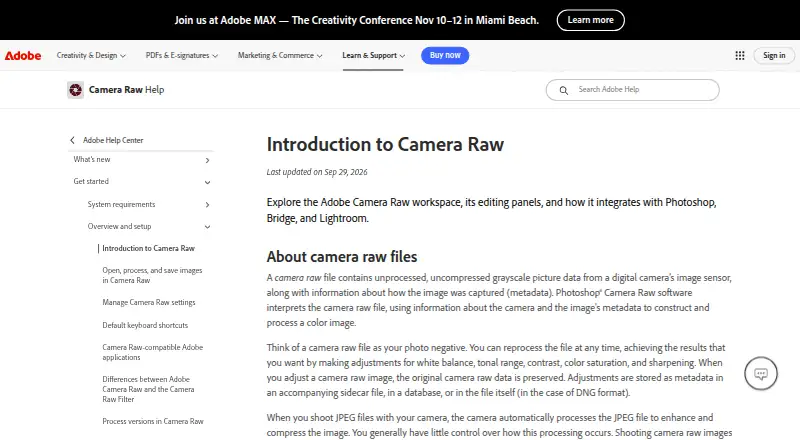Open the app launcher grid icon
800x440 pixels.
click(740, 56)
